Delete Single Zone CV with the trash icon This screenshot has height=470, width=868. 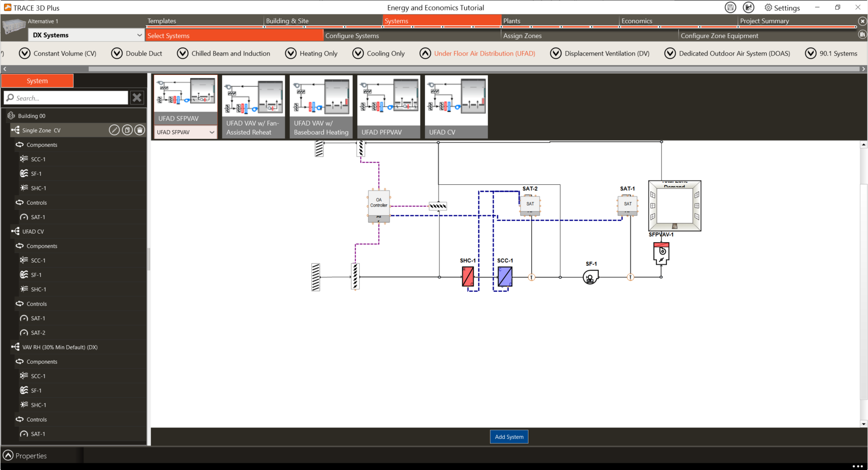click(140, 130)
